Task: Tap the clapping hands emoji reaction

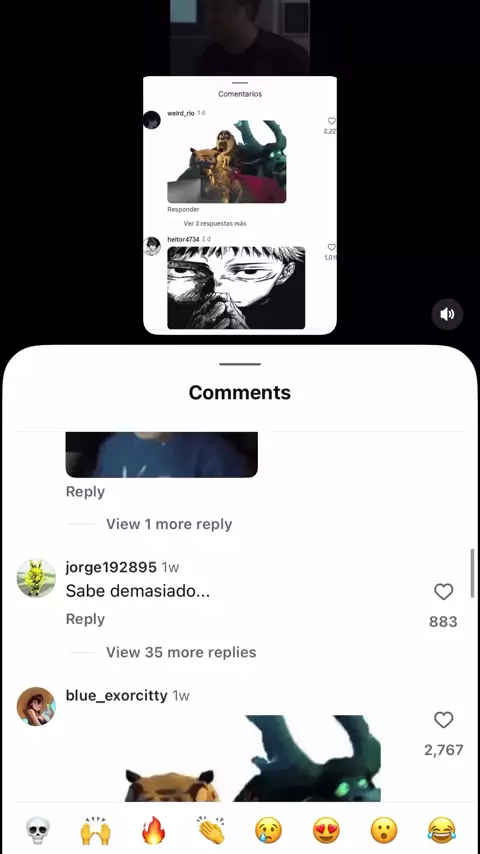Action: pos(211,831)
